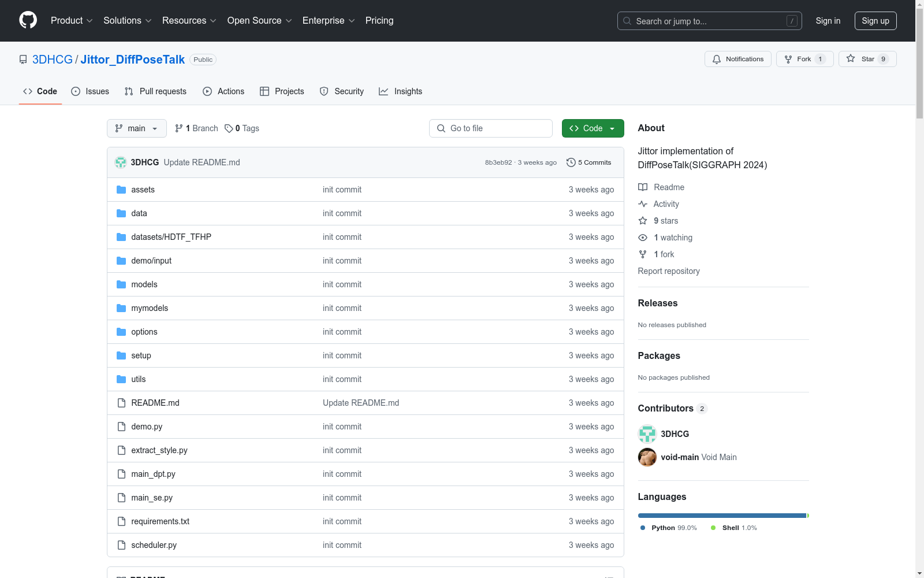The image size is (924, 578).
Task: Open void-main contributor avatar
Action: coord(647,457)
